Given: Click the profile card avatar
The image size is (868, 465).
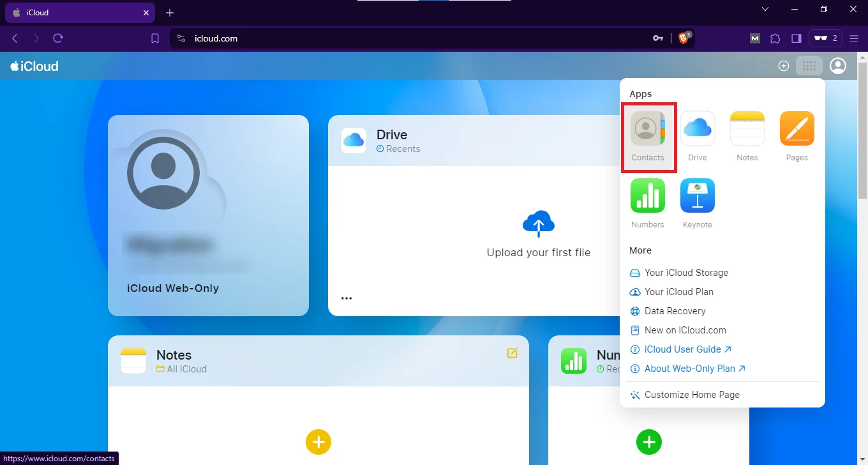Looking at the screenshot, I should coord(163,173).
